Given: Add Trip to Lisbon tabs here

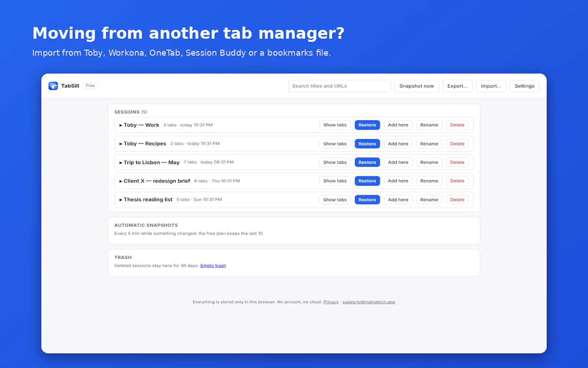Looking at the screenshot, I should click(398, 162).
